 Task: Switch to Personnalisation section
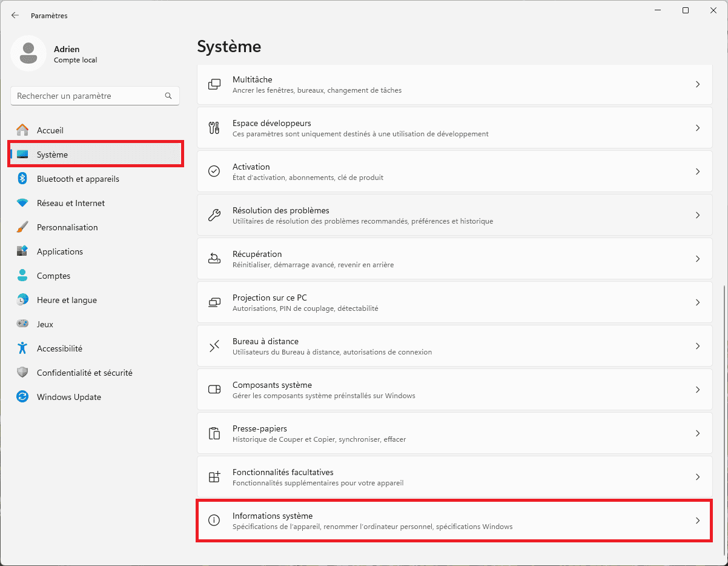click(x=96, y=227)
